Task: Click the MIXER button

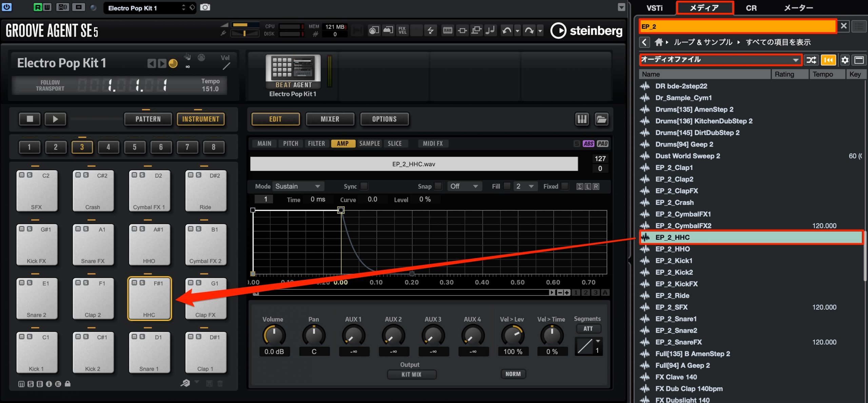Action: [330, 119]
